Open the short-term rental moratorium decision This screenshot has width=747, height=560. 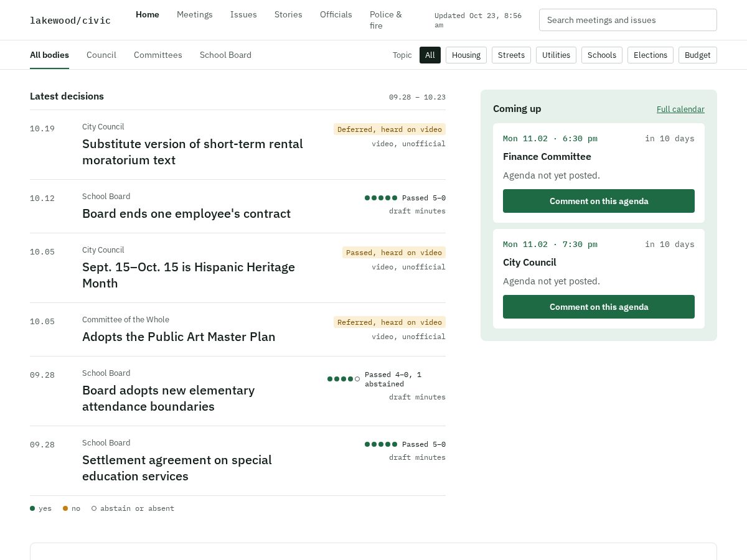click(192, 152)
